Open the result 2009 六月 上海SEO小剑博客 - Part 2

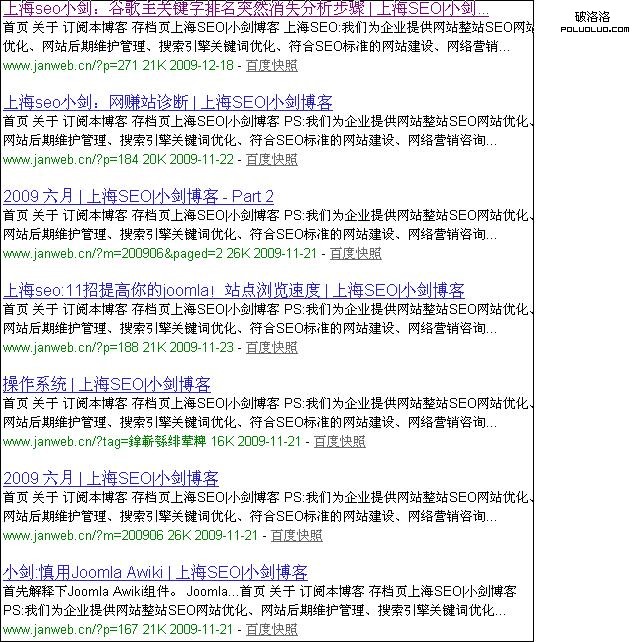click(x=138, y=197)
